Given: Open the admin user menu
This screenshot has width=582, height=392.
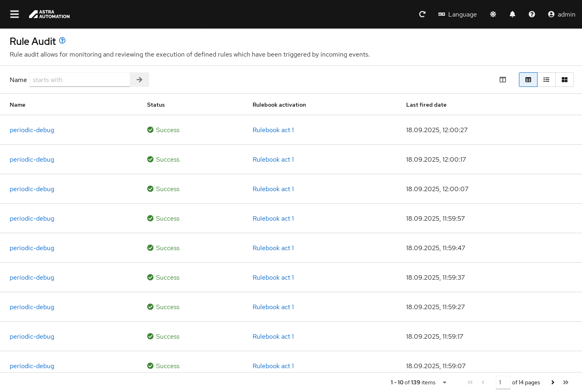Looking at the screenshot, I should point(561,14).
